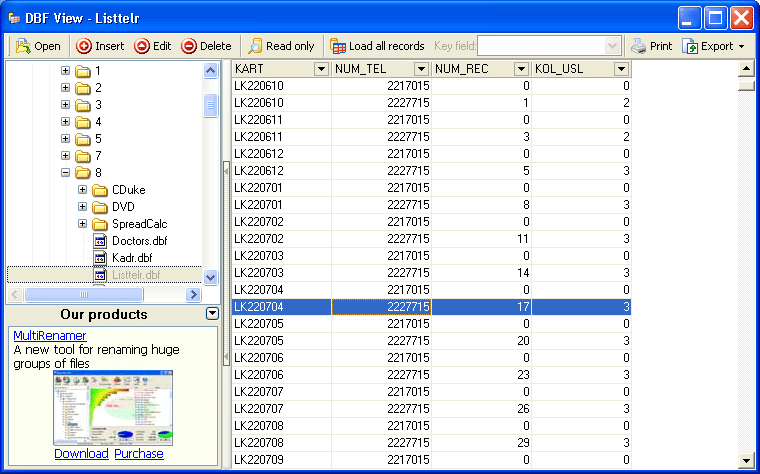Toggle Read only mode
This screenshot has height=474, width=760.
coord(281,46)
